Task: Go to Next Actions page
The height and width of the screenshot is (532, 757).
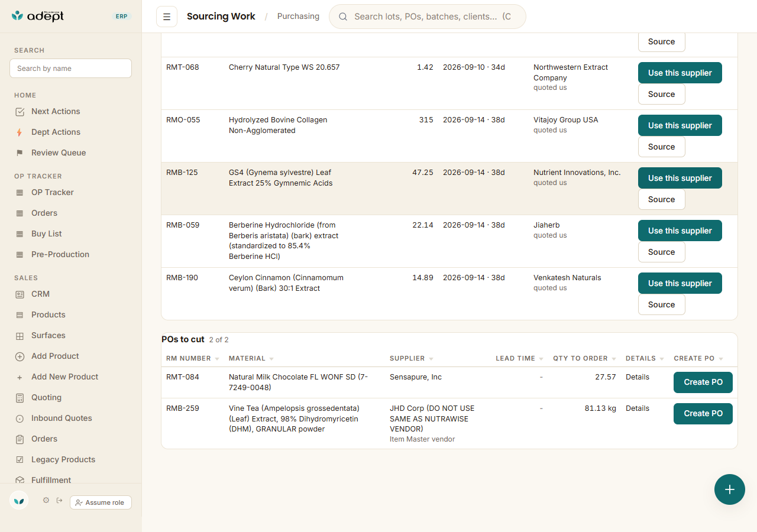Action: click(56, 112)
